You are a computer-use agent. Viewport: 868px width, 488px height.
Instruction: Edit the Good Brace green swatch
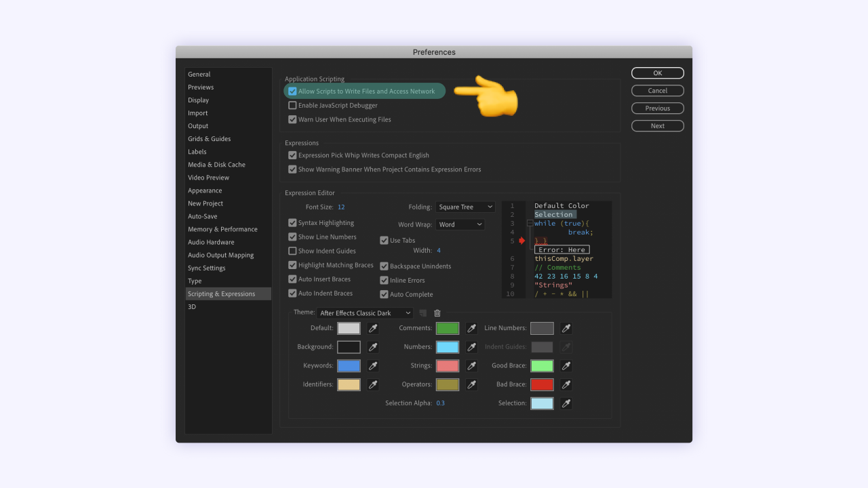pyautogui.click(x=542, y=366)
